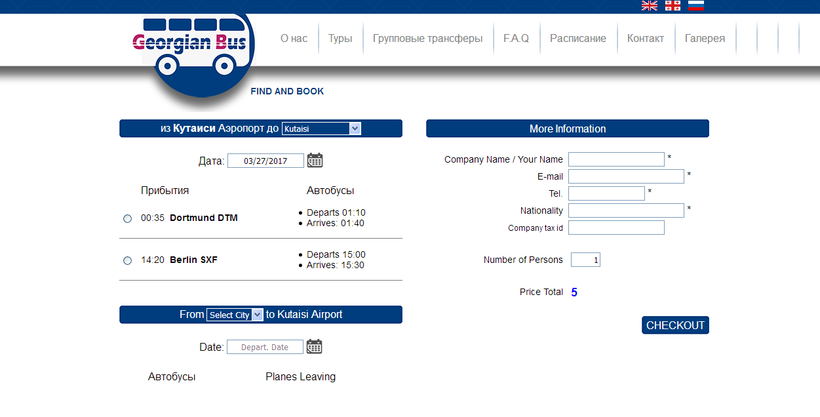This screenshot has width=820, height=417.
Task: Select the 00:35 Dortmund DTM arrival
Action: pyautogui.click(x=127, y=218)
